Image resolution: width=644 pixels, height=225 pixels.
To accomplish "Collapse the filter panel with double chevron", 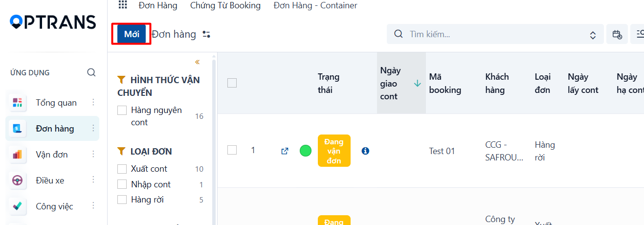I will [198, 62].
